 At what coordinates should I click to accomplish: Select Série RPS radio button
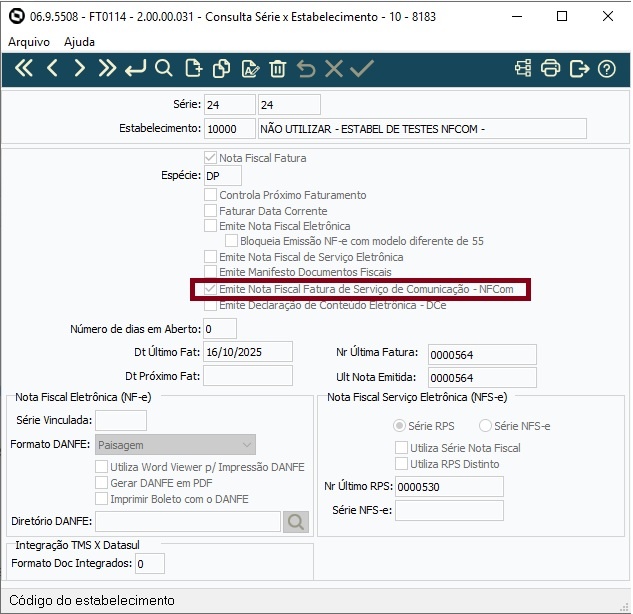point(399,426)
